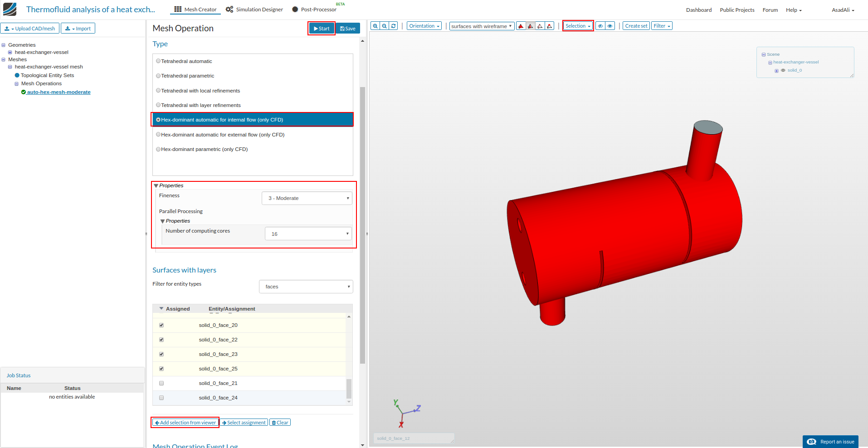Start the mesh operation

pyautogui.click(x=322, y=29)
